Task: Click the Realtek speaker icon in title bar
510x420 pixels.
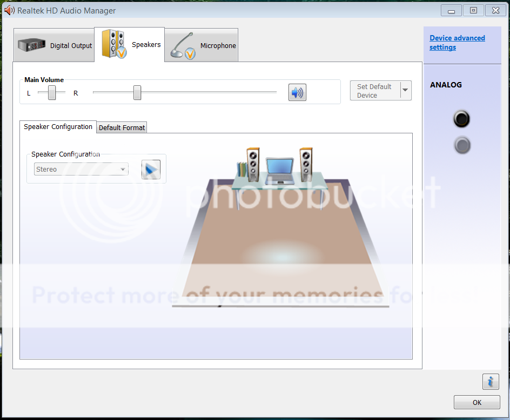Action: click(x=9, y=10)
